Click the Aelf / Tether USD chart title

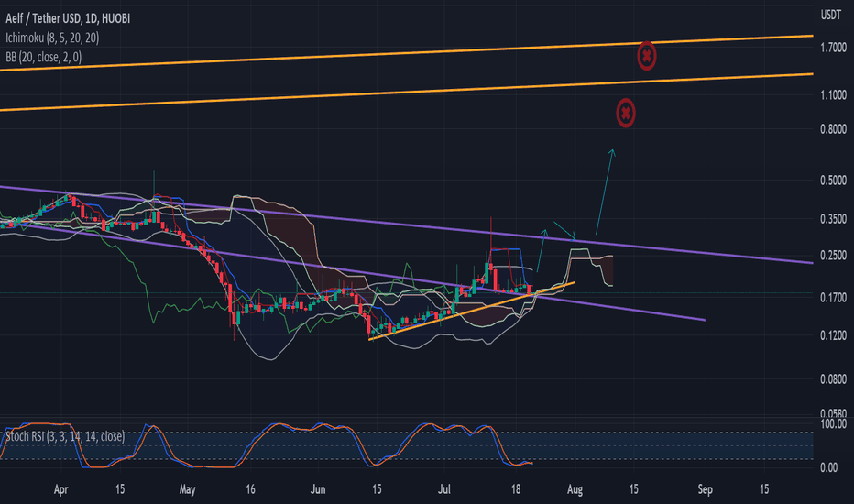pyautogui.click(x=68, y=18)
